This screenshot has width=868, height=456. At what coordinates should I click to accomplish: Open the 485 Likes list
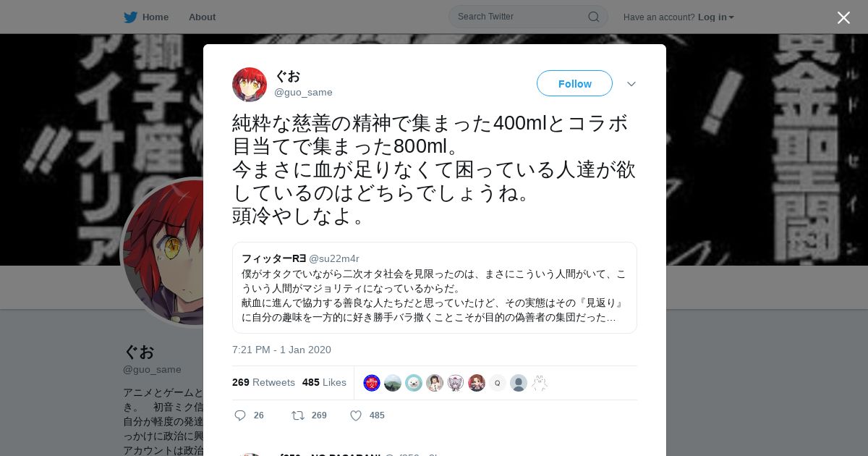point(324,382)
